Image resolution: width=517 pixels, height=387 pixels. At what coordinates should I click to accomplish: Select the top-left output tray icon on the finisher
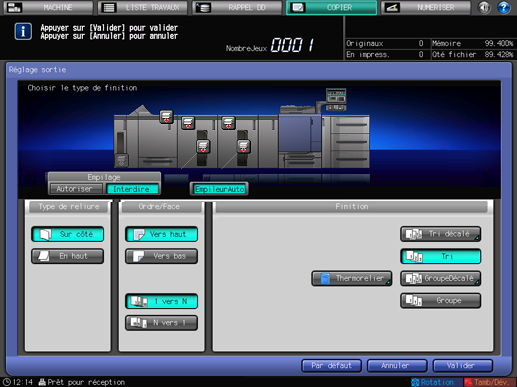166,117
